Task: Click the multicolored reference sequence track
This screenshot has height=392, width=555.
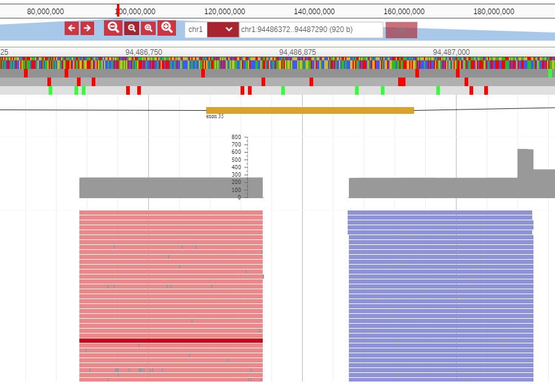Action: 277,63
